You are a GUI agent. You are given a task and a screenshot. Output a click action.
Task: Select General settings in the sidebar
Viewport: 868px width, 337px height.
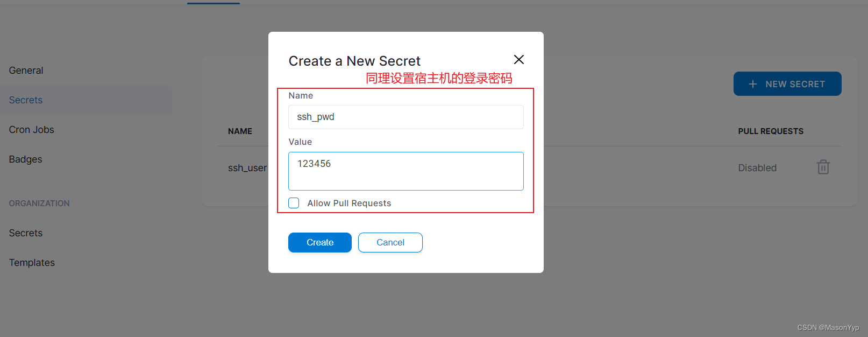tap(26, 70)
